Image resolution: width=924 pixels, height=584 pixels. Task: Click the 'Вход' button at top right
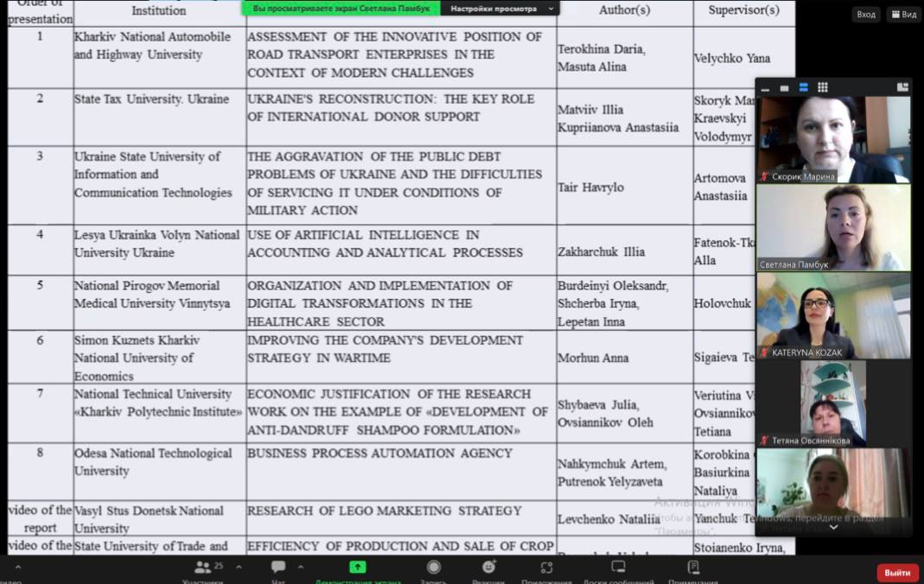pos(866,14)
